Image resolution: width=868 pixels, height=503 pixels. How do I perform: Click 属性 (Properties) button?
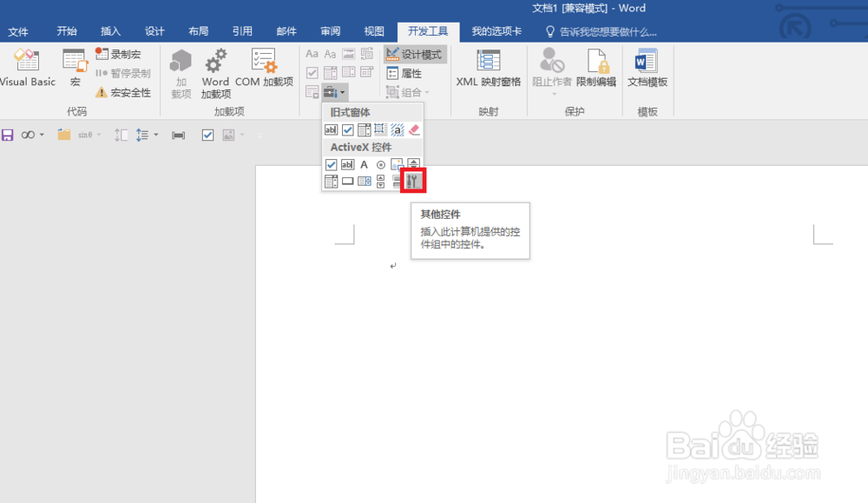pos(404,73)
